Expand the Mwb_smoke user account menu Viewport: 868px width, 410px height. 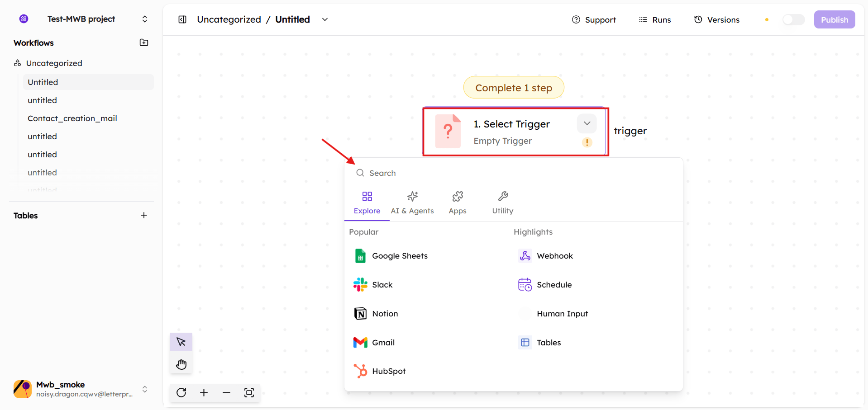tap(145, 389)
